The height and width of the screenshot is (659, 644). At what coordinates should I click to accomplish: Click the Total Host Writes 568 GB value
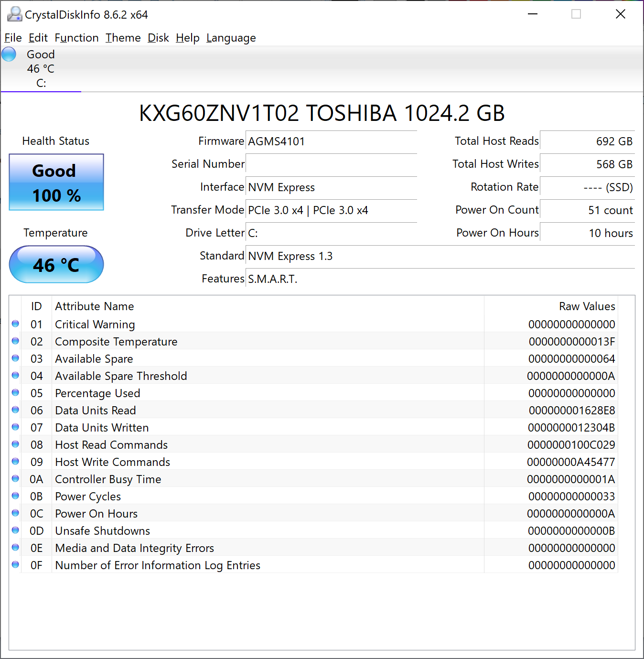click(588, 164)
